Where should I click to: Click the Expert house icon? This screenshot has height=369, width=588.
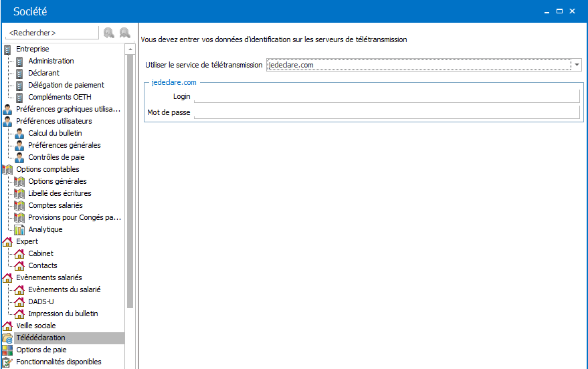[7, 241]
